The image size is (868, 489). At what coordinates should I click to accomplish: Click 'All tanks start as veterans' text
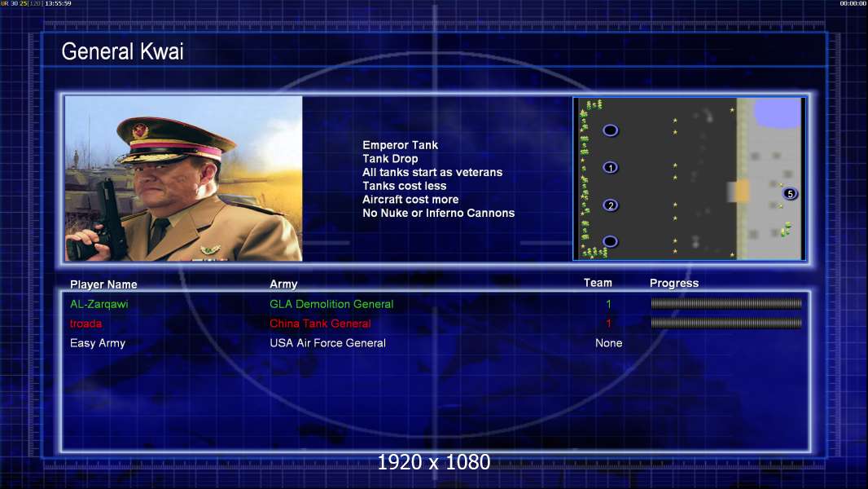[x=432, y=172]
